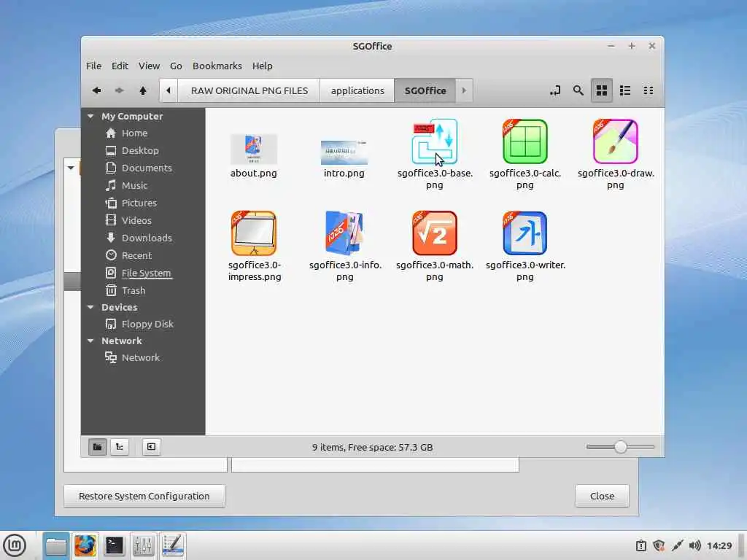This screenshot has width=747, height=560.
Task: Collapse the My Computer section
Action: point(90,116)
